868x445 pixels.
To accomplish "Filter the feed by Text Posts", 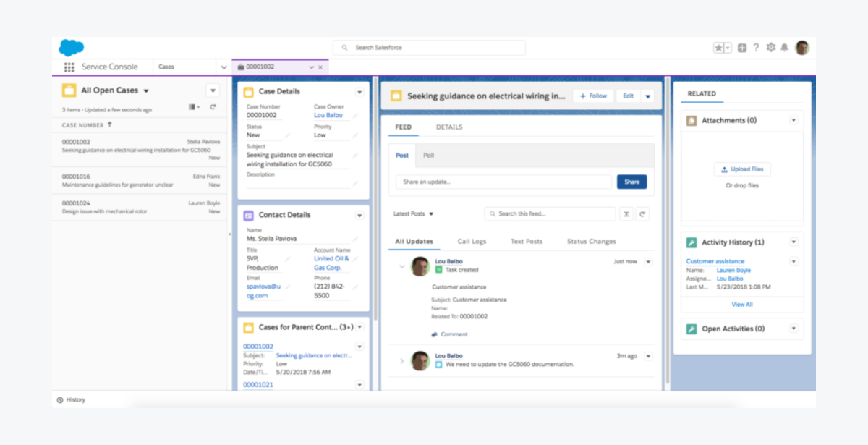I will click(527, 242).
